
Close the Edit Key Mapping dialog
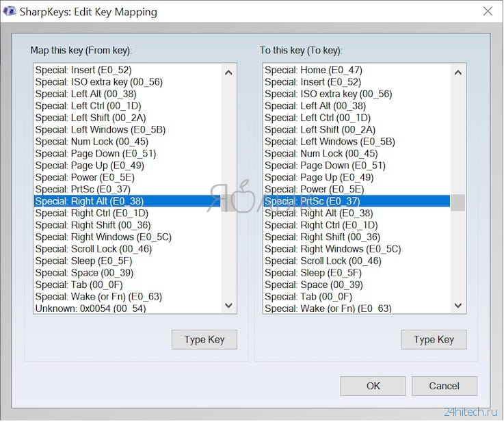[x=488, y=11]
